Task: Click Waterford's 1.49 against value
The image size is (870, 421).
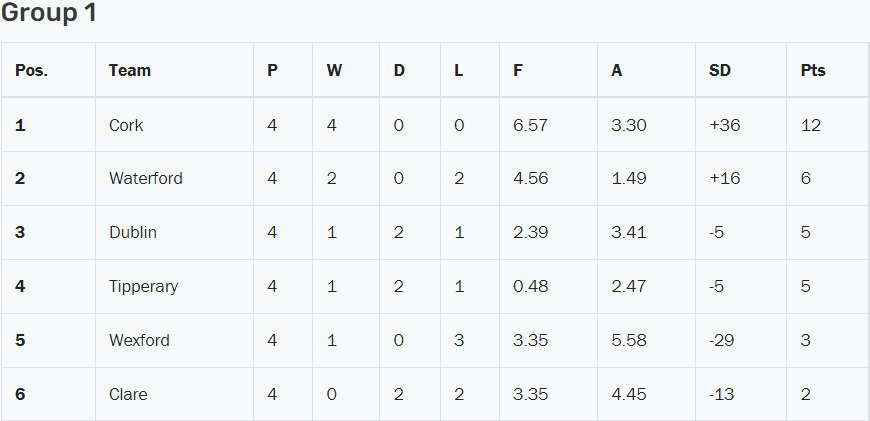Action: pos(629,178)
